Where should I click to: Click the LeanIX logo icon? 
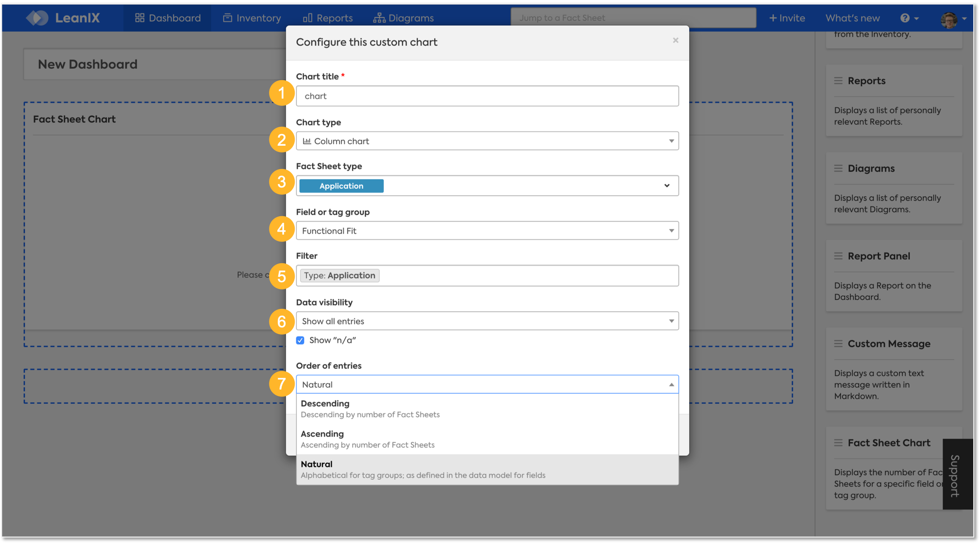coord(37,18)
